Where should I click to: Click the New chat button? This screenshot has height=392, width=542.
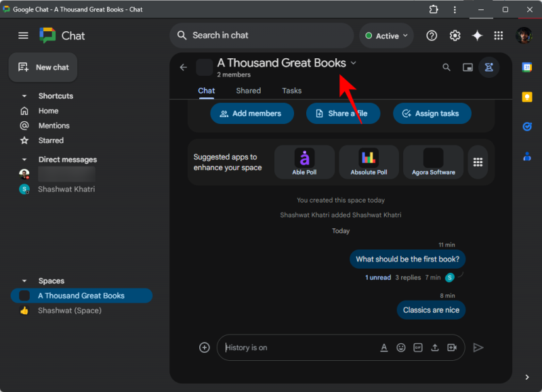point(44,67)
